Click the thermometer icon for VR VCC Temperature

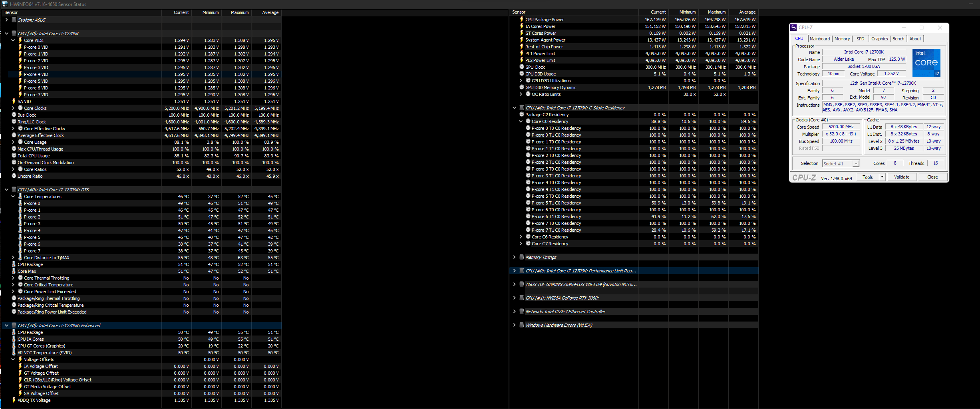coord(14,353)
